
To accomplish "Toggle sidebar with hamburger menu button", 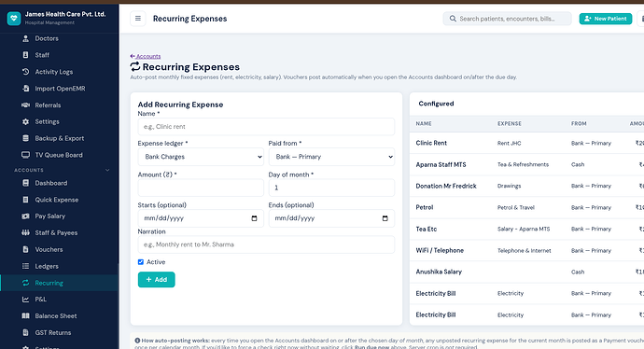I will pyautogui.click(x=138, y=19).
